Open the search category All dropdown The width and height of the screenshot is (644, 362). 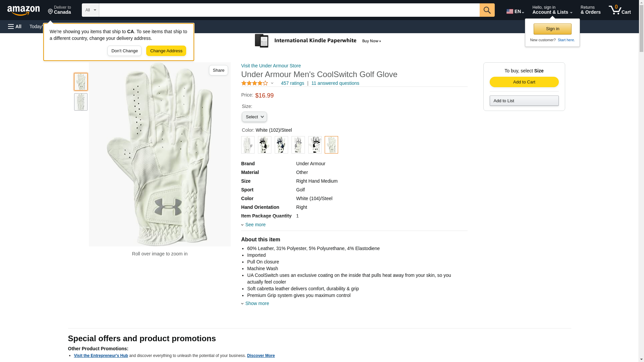coord(90,10)
